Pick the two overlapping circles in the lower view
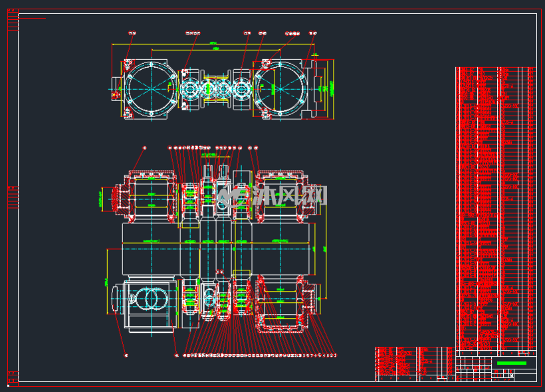The image size is (545, 392). pos(152,298)
